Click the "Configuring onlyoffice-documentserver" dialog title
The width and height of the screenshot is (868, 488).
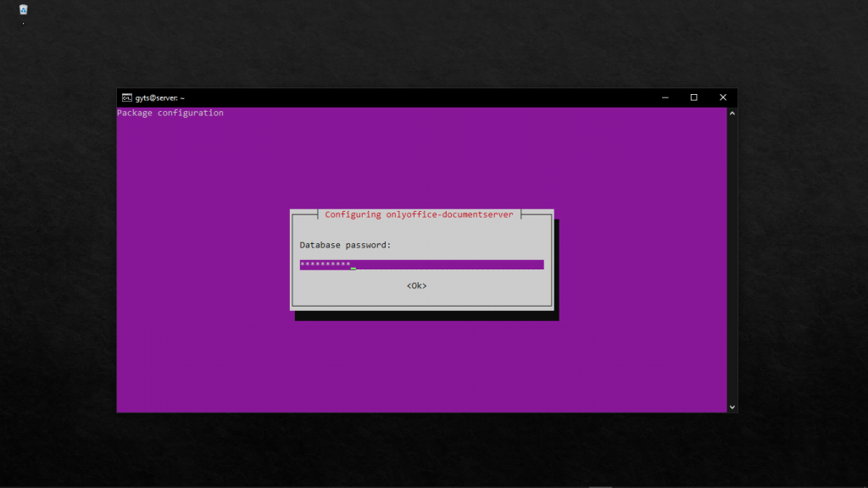tap(419, 214)
